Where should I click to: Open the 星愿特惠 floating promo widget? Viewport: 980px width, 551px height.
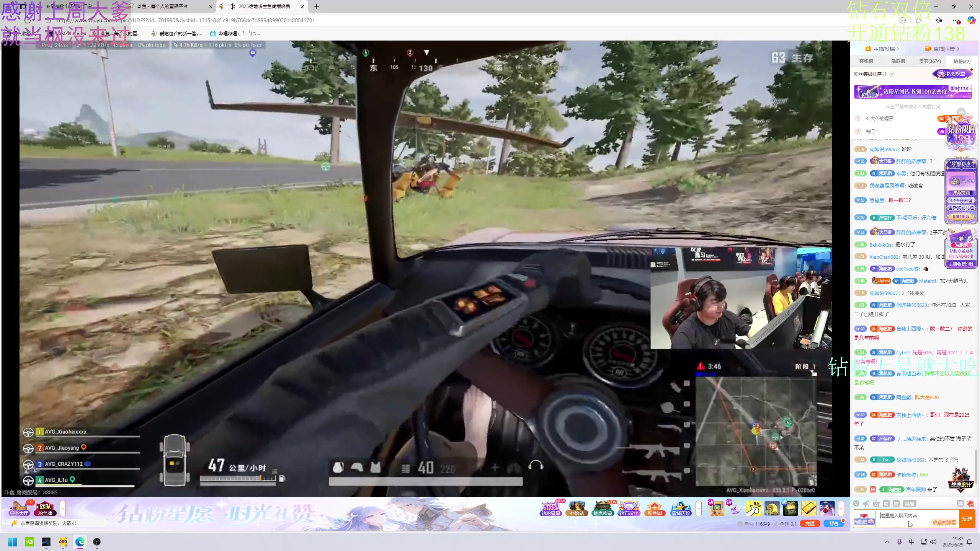tap(961, 191)
